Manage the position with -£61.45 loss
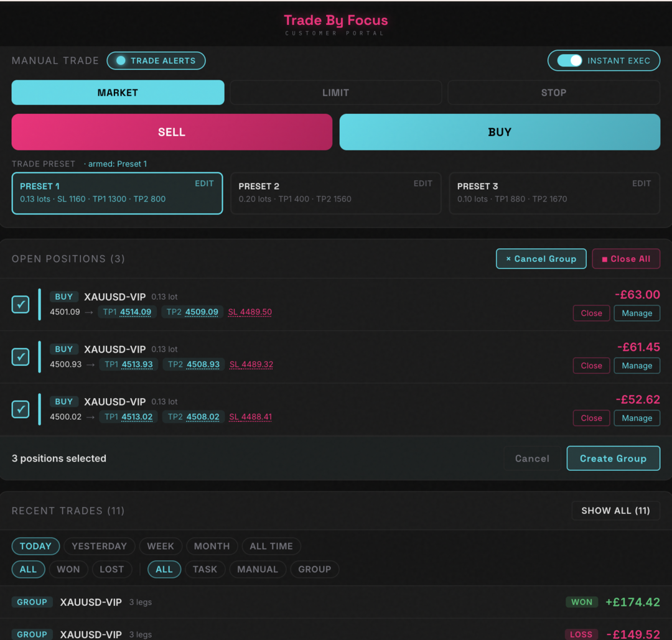Screen dimensions: 672x640 [637, 366]
